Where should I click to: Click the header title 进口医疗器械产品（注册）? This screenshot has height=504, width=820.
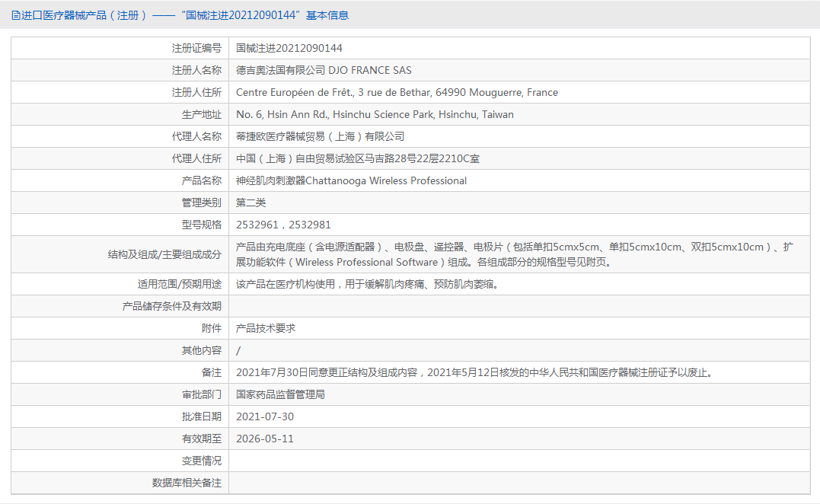click(x=84, y=16)
